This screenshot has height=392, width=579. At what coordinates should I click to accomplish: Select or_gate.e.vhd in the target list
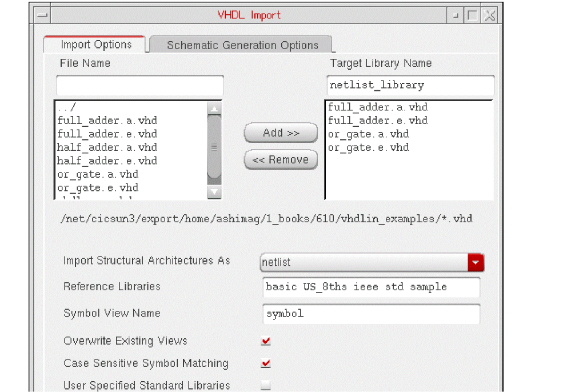click(x=369, y=147)
